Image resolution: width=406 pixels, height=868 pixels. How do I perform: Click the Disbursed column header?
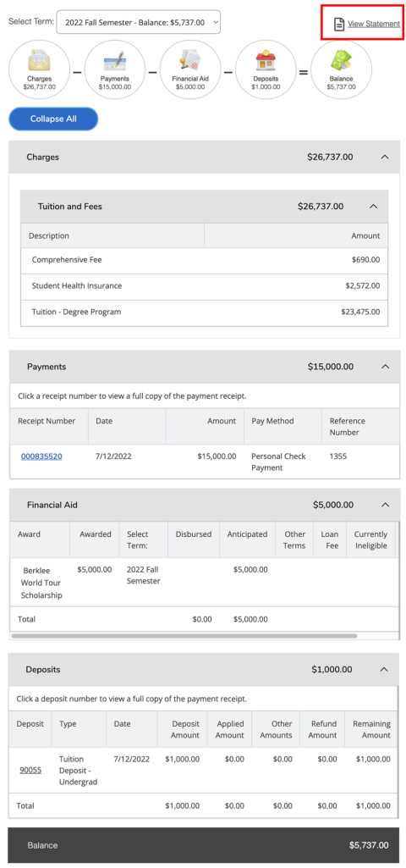pos(194,539)
